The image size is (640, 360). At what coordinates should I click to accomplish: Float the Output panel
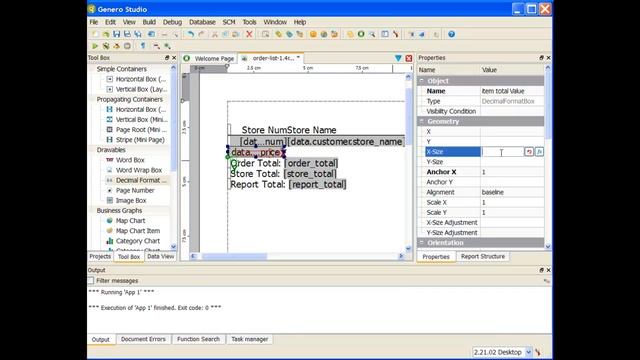tap(541, 270)
